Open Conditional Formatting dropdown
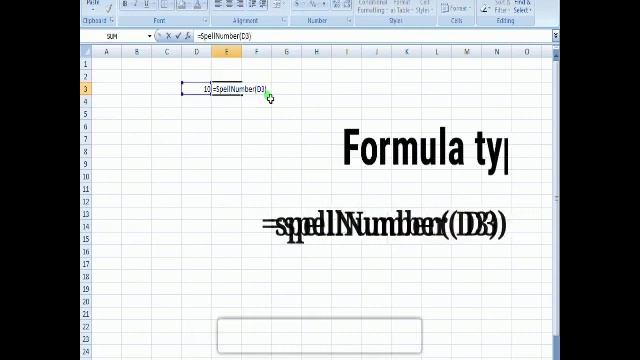Screen dimensions: 640x360 tap(372, 7)
